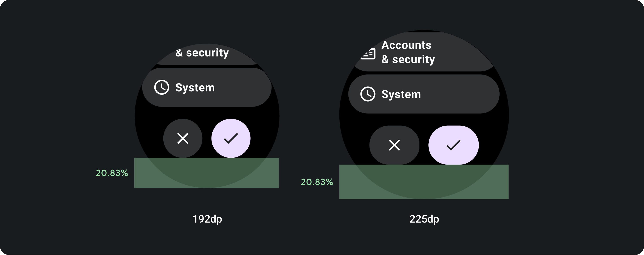Click the 'System' text on the 225dp watch
Screen dimensions: 644x255
[x=401, y=94]
